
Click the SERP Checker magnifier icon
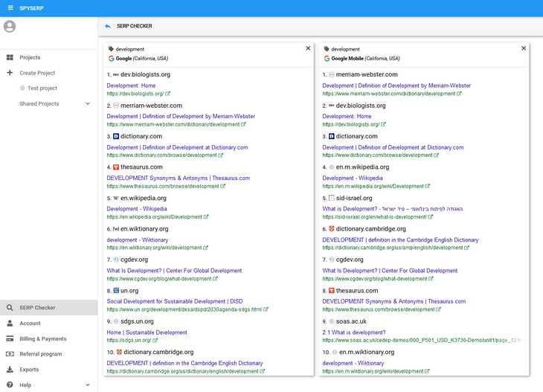point(10,307)
